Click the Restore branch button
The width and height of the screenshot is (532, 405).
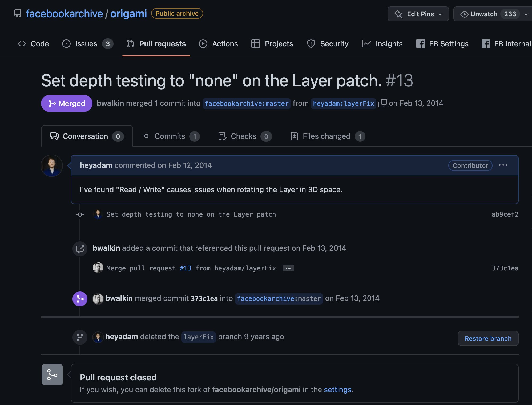488,338
